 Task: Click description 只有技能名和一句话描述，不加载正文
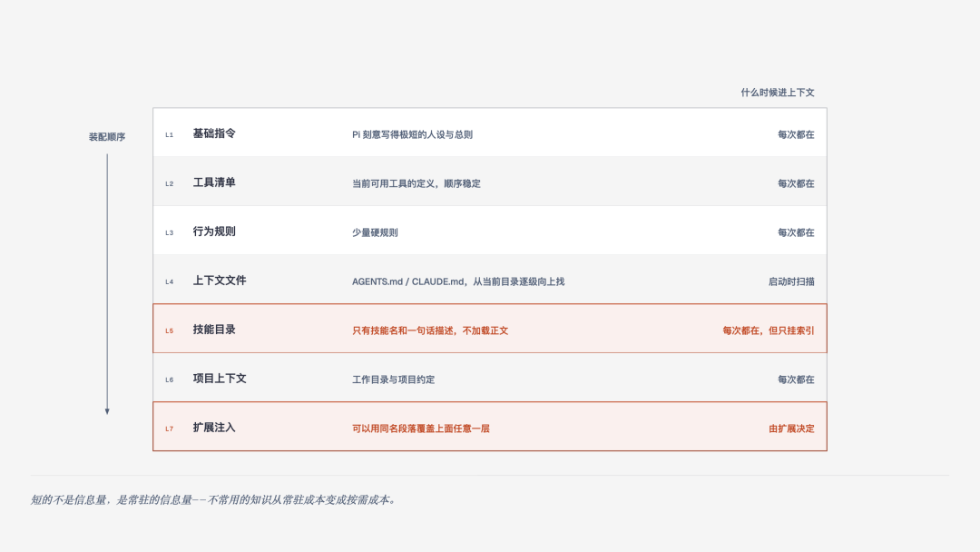(430, 330)
